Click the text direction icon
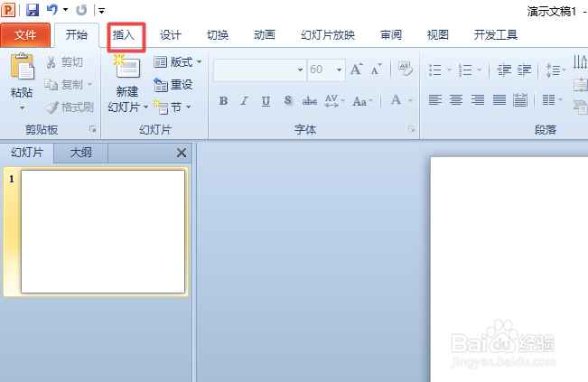Image resolution: width=588 pixels, height=382 pixels. click(x=580, y=62)
